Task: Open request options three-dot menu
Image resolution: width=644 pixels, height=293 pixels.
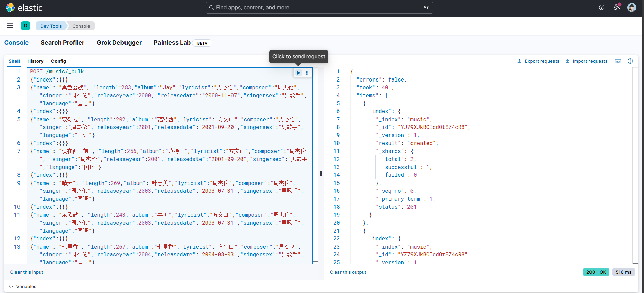Action: [307, 73]
